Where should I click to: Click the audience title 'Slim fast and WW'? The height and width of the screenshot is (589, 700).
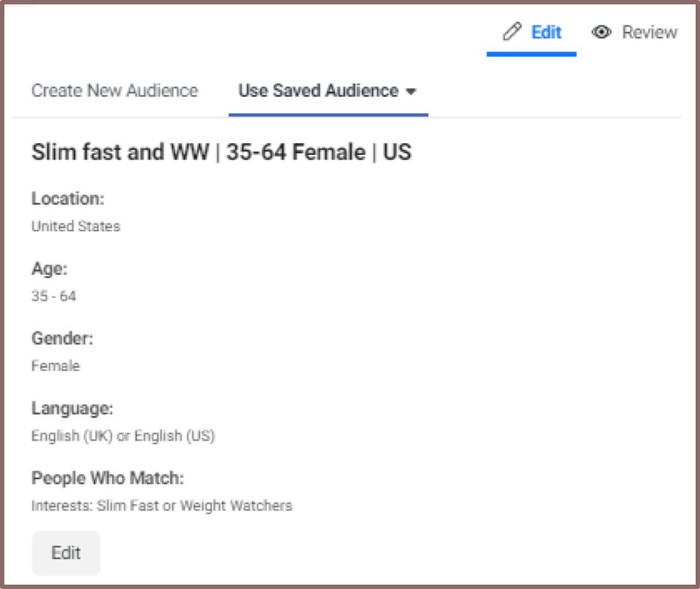[x=120, y=152]
